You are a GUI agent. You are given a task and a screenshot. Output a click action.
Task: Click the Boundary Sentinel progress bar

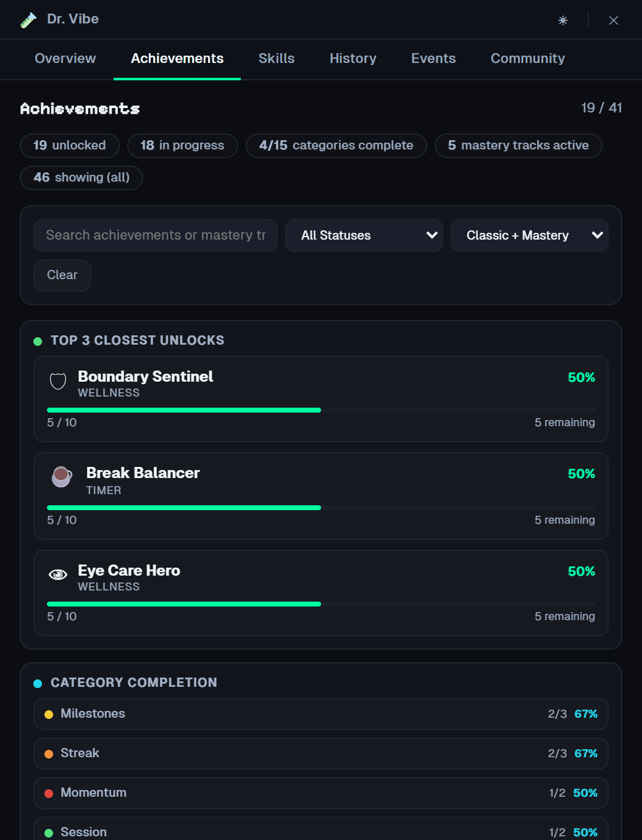pos(321,410)
